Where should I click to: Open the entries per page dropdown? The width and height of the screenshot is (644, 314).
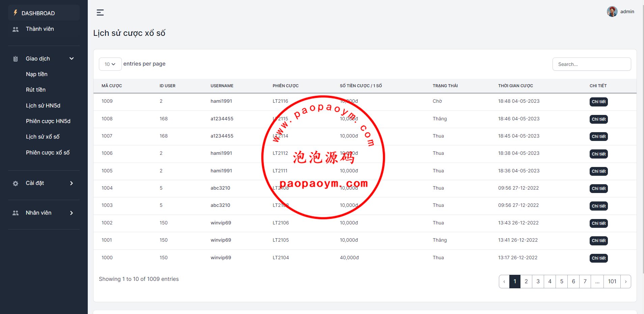[110, 64]
